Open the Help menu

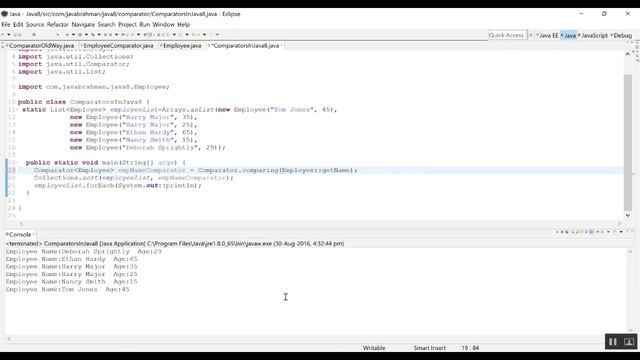(x=184, y=24)
